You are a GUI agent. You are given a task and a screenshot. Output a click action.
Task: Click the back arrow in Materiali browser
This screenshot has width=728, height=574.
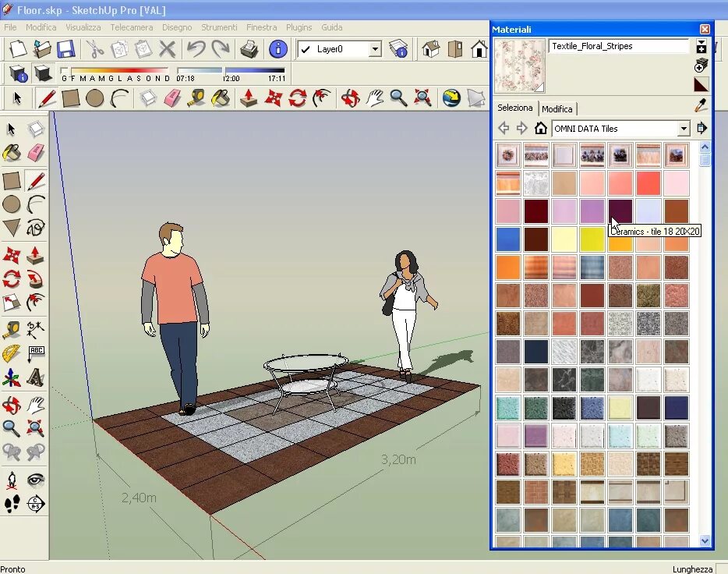tap(504, 128)
